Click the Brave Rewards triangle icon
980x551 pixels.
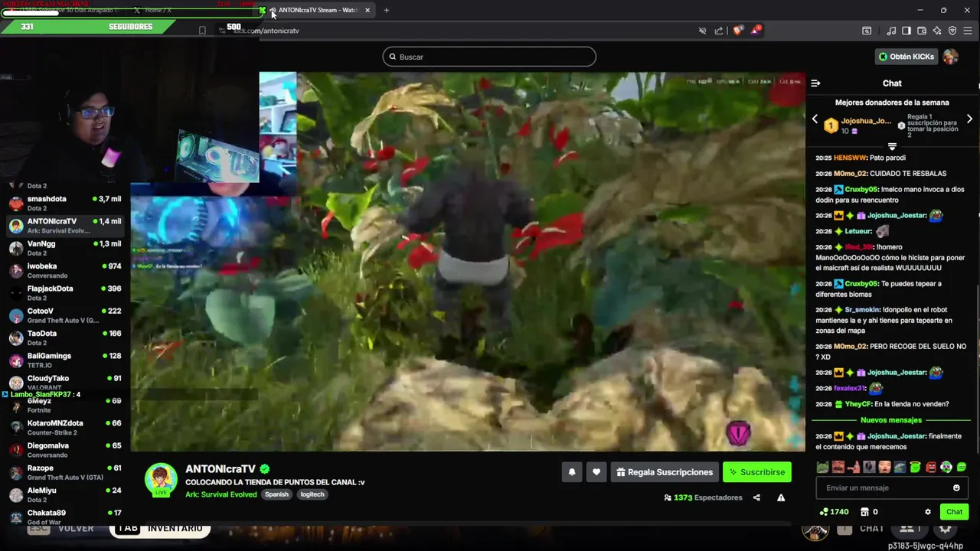756,31
